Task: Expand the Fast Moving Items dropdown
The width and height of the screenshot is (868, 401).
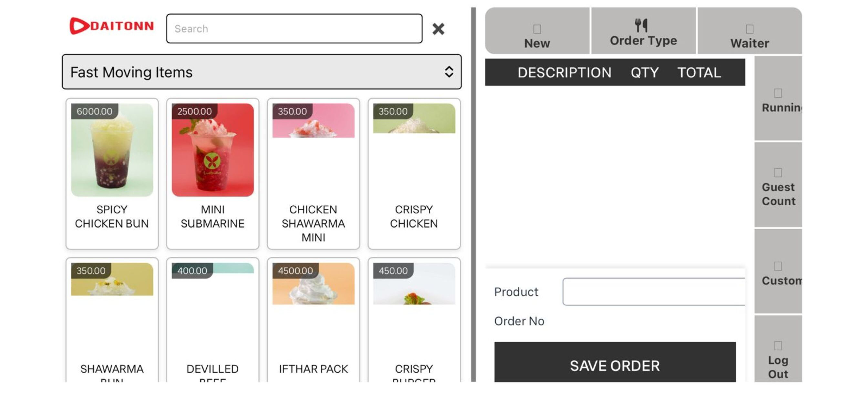Action: point(262,72)
